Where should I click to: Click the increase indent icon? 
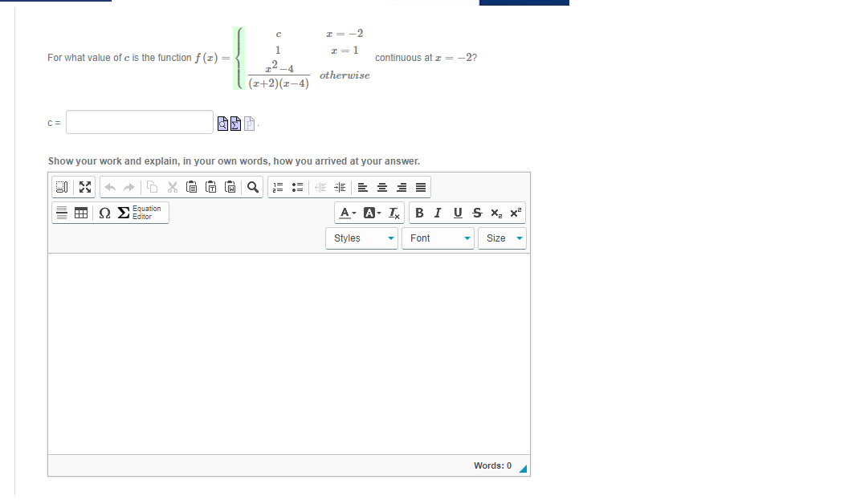pos(340,187)
